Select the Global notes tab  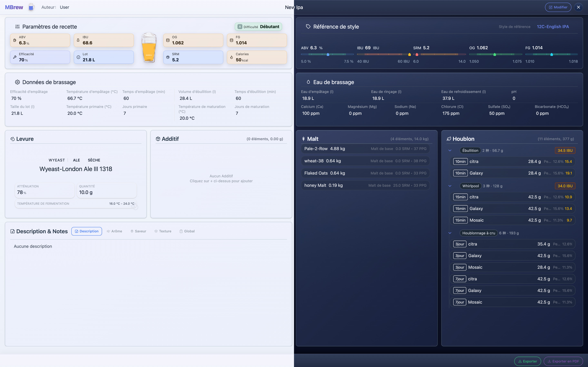187,231
